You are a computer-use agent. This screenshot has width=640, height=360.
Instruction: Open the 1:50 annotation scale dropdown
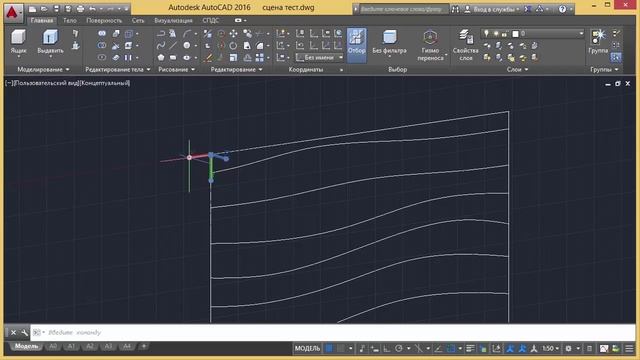coord(550,349)
